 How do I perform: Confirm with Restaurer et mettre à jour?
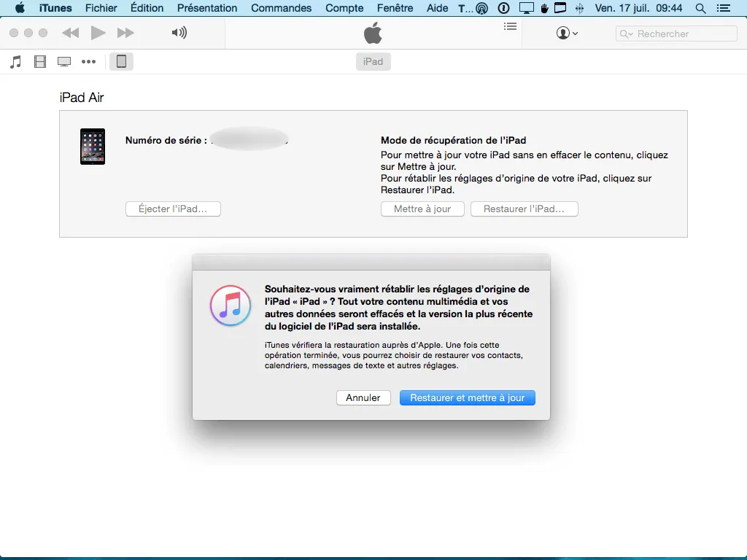pos(468,397)
